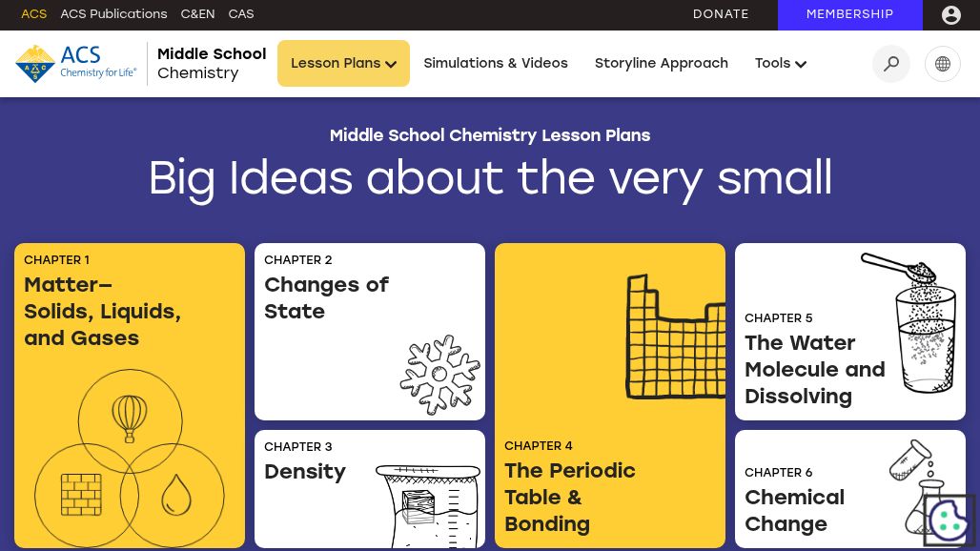Click the Donate link
The width and height of the screenshot is (980, 551).
[x=721, y=14]
